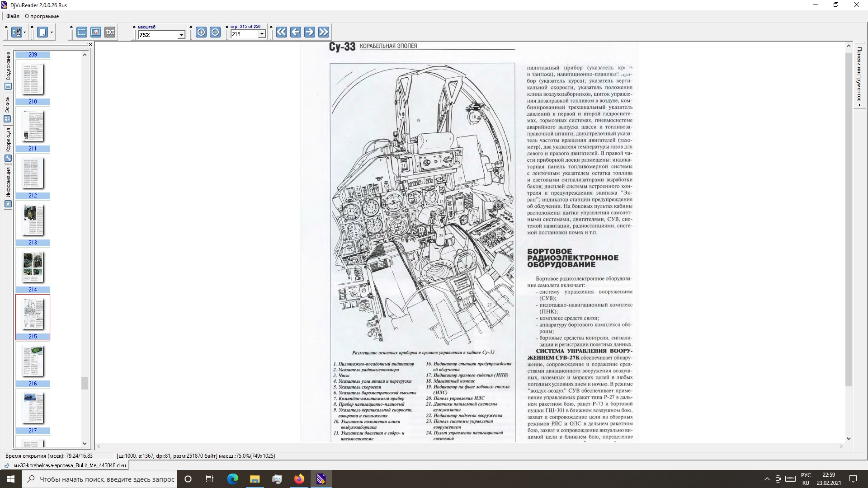
Task: Close the layout mode toolbar
Action: (6, 27)
